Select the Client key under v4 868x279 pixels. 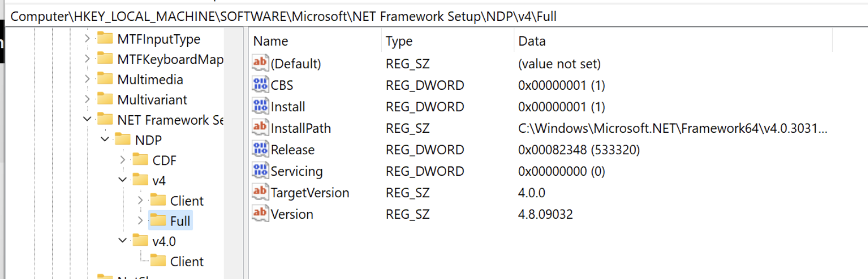point(186,201)
